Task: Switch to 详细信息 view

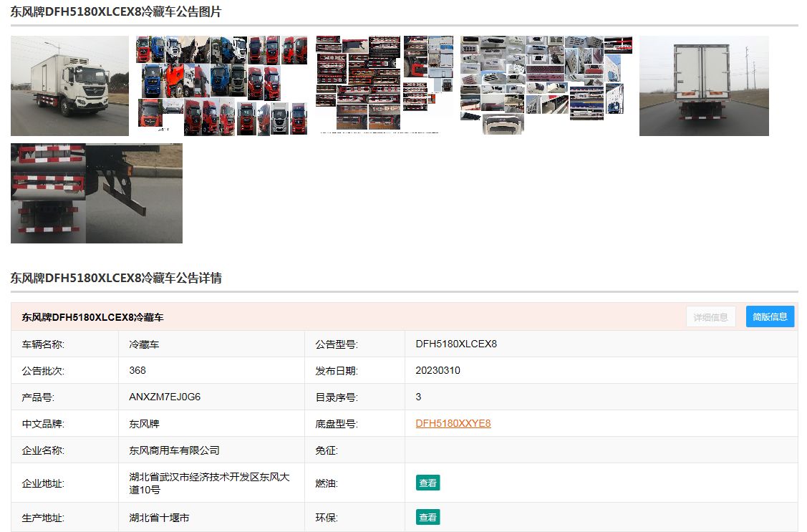Action: (x=710, y=317)
